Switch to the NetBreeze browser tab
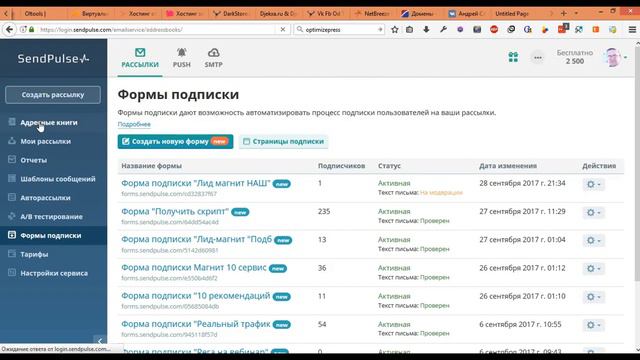Image resolution: width=640 pixels, height=360 pixels. (x=373, y=13)
